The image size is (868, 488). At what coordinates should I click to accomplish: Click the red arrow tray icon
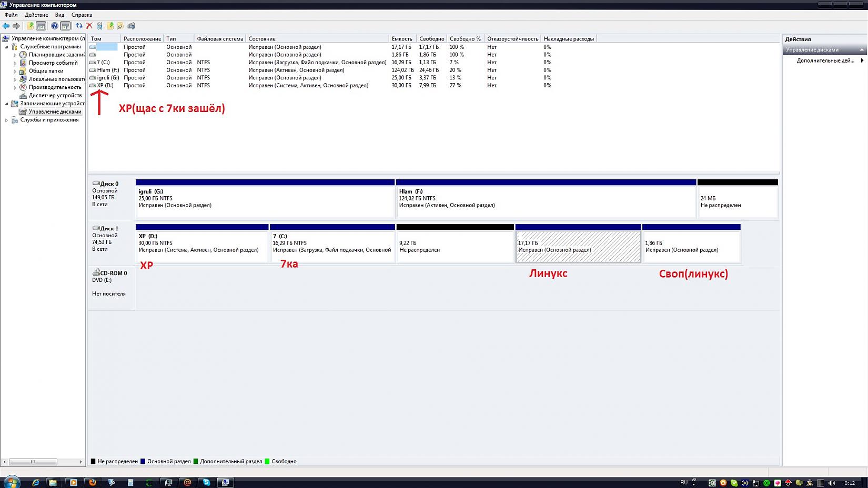(788, 483)
